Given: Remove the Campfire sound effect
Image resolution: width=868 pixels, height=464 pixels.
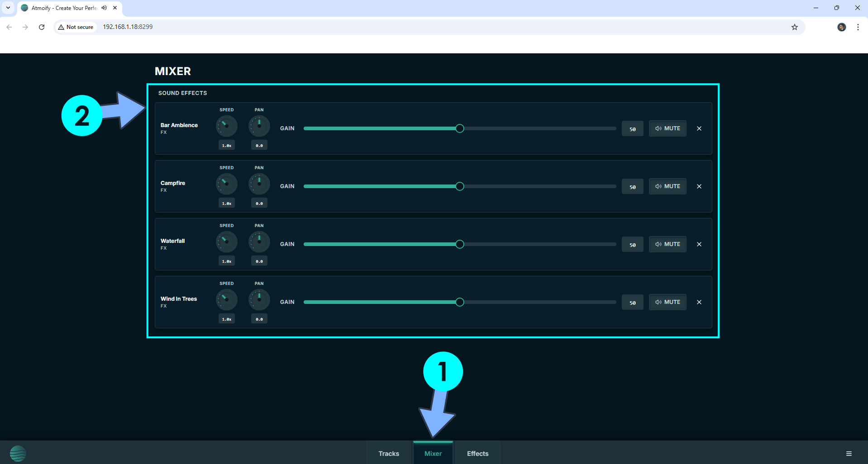Looking at the screenshot, I should coord(699,186).
